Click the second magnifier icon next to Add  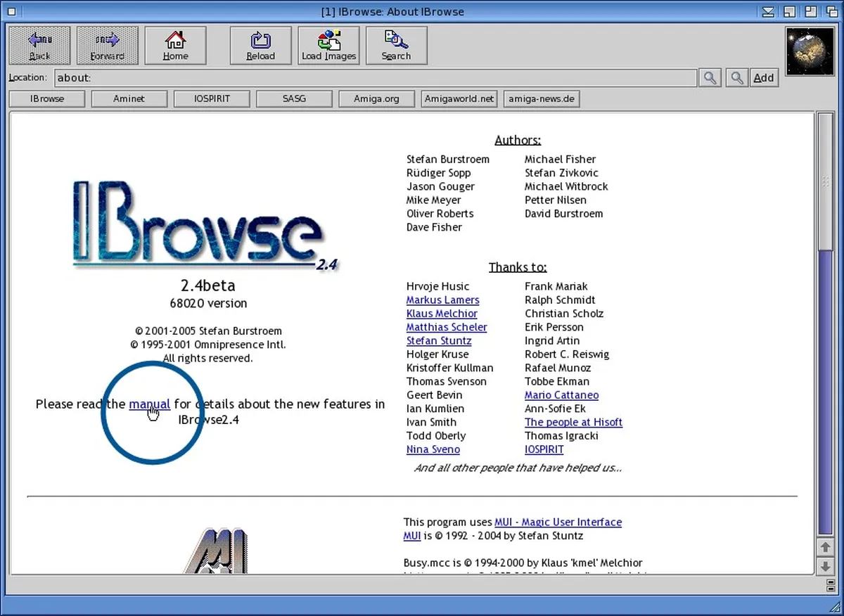pyautogui.click(x=736, y=78)
